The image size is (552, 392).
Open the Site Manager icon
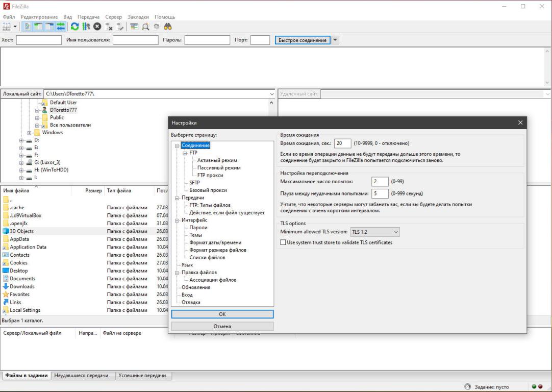(x=7, y=27)
